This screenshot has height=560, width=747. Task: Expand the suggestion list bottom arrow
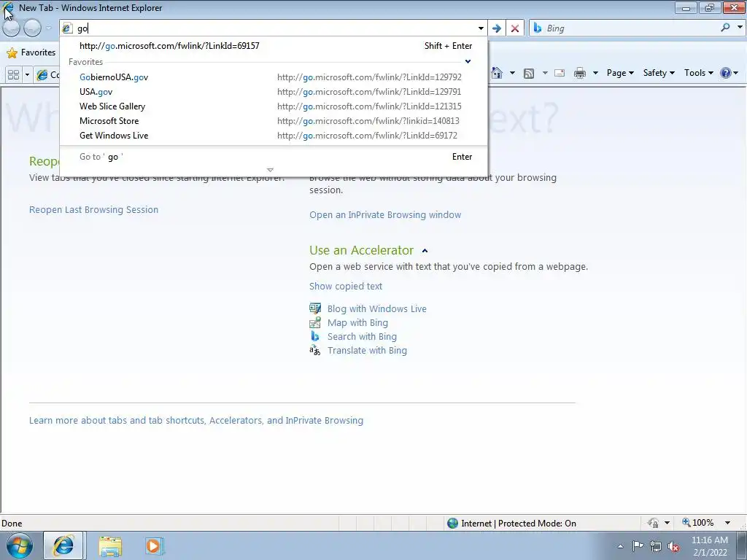coord(270,170)
